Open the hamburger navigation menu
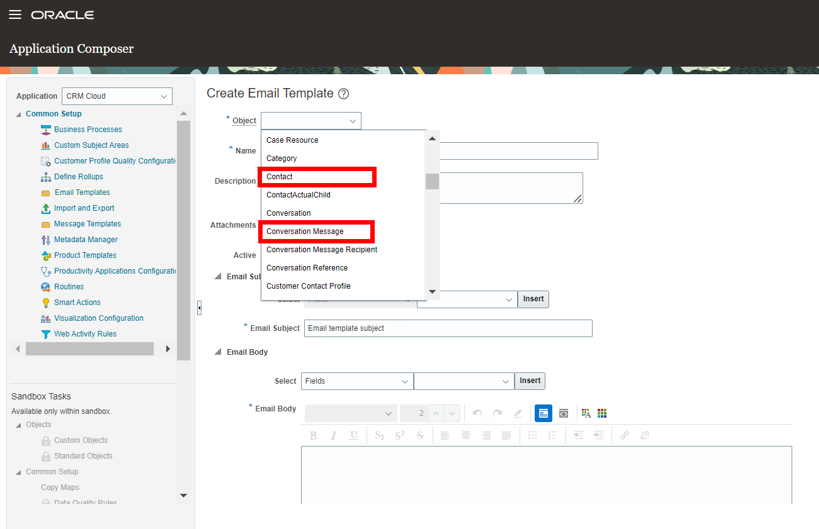Image resolution: width=819 pixels, height=529 pixels. [15, 15]
